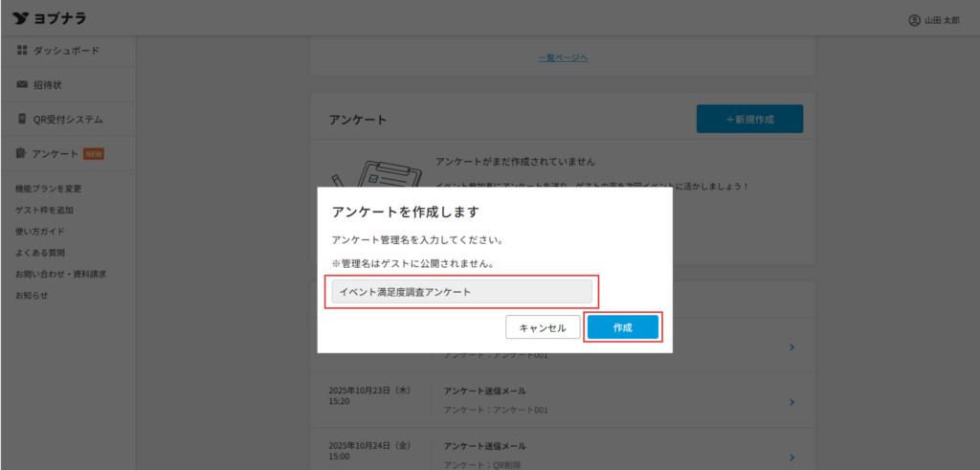980x470 pixels.
Task: Click the ヨブナラ logo icon
Action: pos(19,19)
